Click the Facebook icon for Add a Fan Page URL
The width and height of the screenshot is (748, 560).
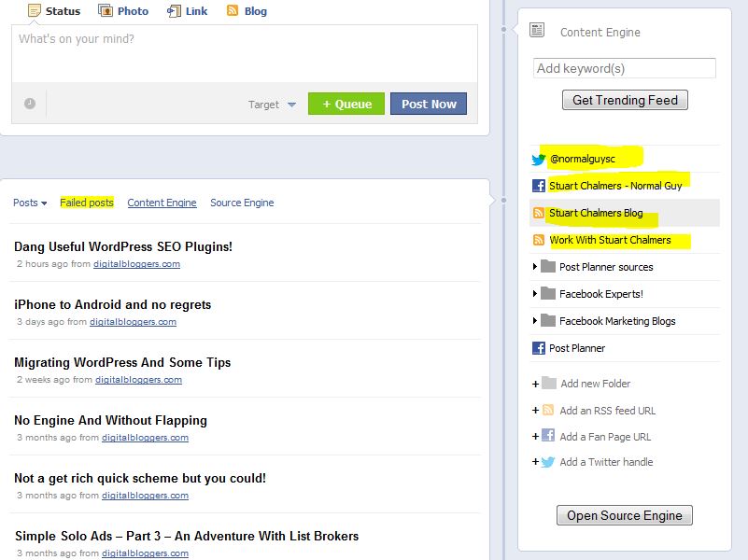tap(548, 435)
